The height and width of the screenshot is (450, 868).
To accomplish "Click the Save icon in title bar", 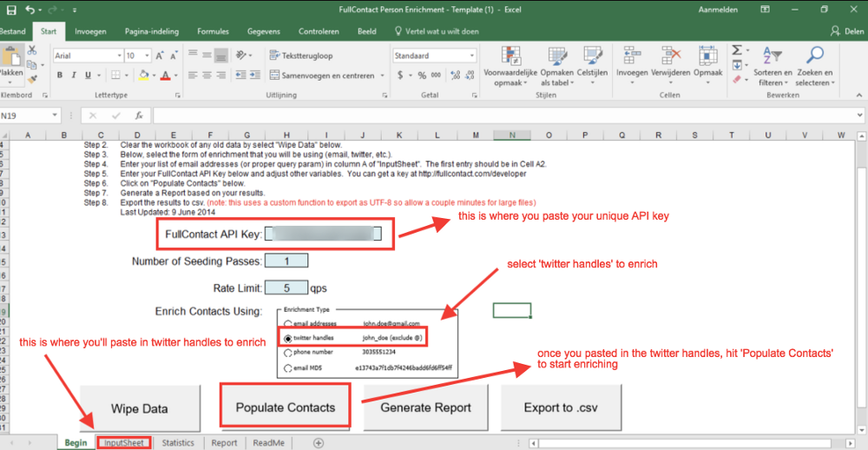I will click(x=11, y=10).
